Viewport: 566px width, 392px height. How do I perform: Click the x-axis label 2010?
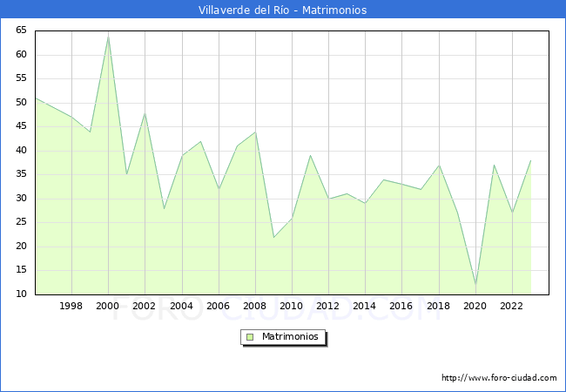(292, 306)
